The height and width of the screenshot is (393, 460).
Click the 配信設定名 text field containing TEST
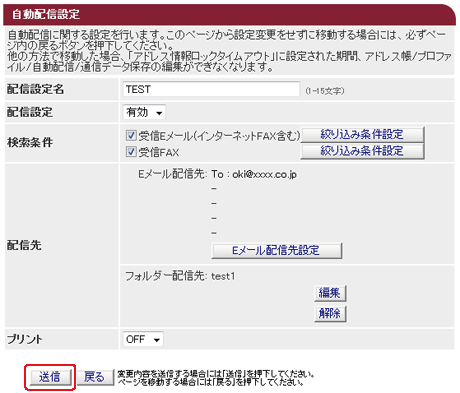[x=211, y=89]
